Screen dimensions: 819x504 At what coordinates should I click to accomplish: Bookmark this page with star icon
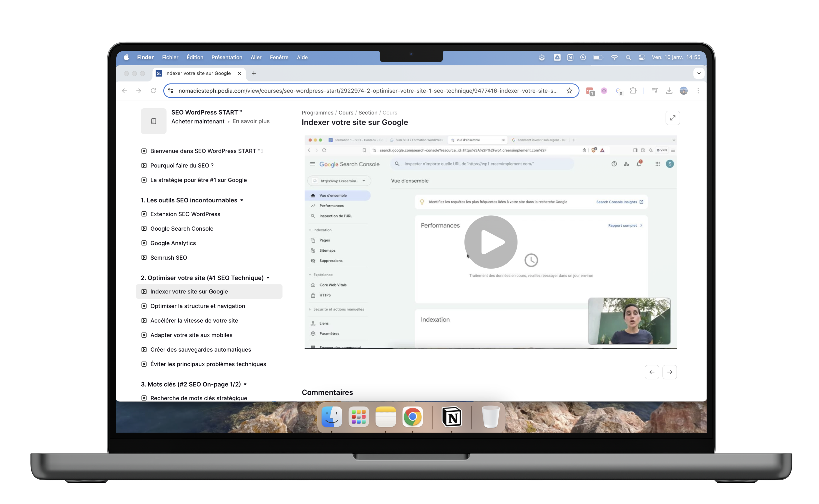coord(569,91)
